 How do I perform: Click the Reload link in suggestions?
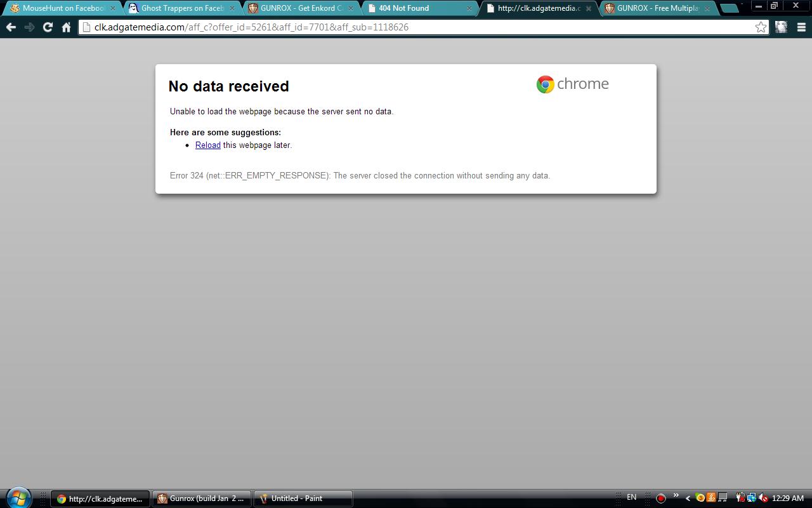tap(207, 145)
